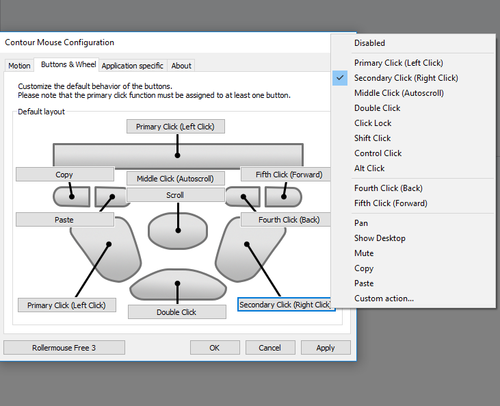Open the Copy button assignment dropdown
The width and height of the screenshot is (500, 406).
[65, 174]
